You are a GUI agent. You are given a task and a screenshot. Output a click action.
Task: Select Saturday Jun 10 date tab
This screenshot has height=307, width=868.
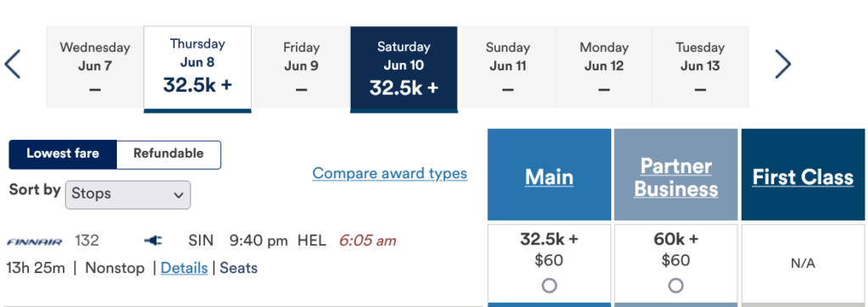(x=404, y=68)
